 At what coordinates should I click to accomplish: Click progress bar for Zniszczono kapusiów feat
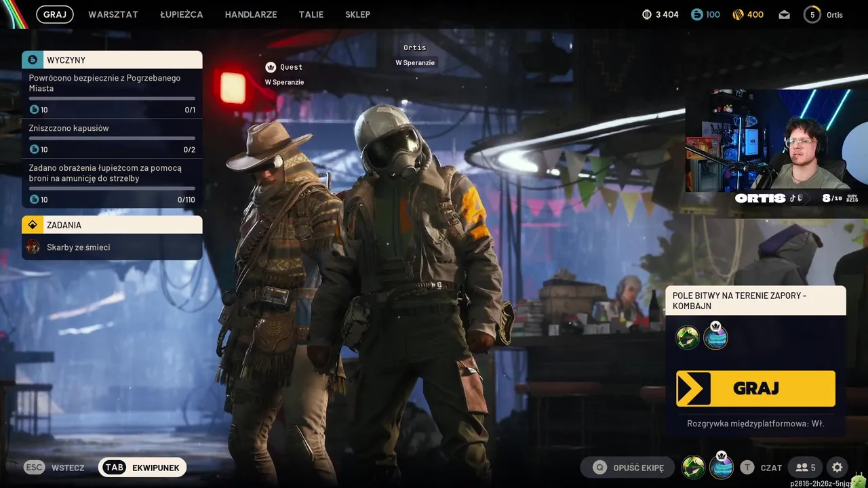(112, 138)
